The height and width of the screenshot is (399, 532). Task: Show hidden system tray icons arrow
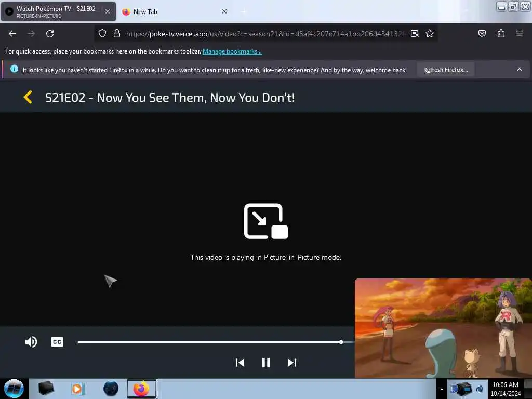(x=442, y=389)
